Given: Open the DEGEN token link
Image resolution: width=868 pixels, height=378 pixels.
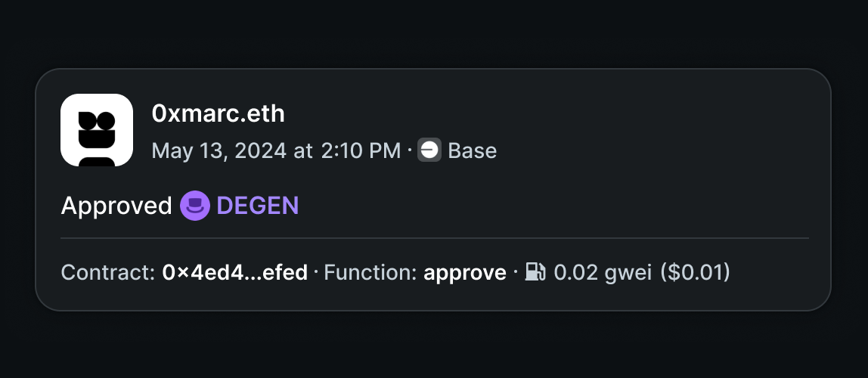Looking at the screenshot, I should (257, 206).
